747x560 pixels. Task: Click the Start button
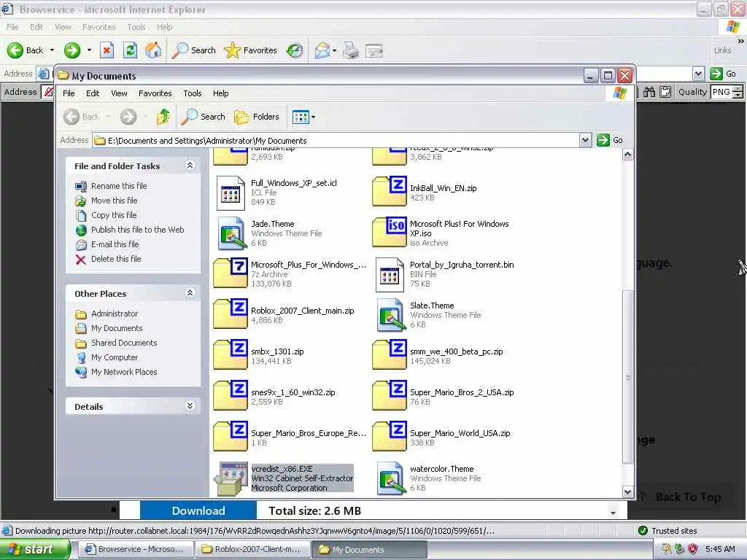tap(34, 549)
